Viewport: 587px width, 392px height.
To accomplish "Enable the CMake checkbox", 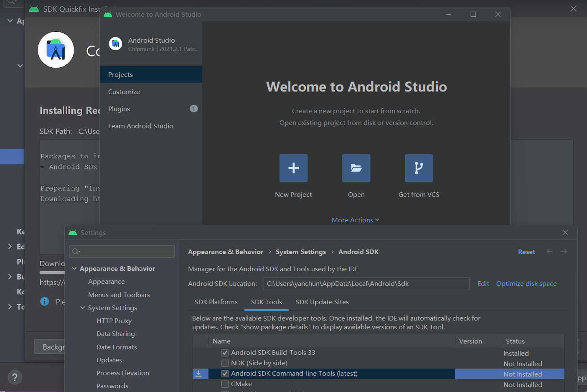I will tap(225, 384).
